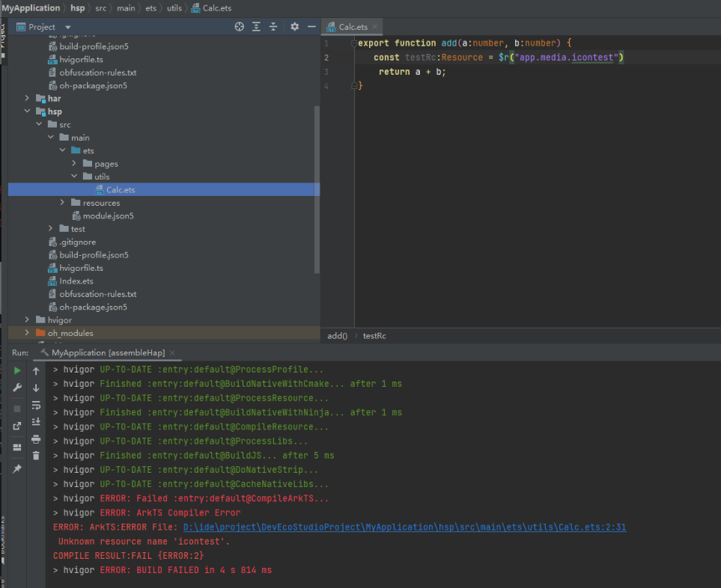Print the console output with printer icon

(36, 439)
